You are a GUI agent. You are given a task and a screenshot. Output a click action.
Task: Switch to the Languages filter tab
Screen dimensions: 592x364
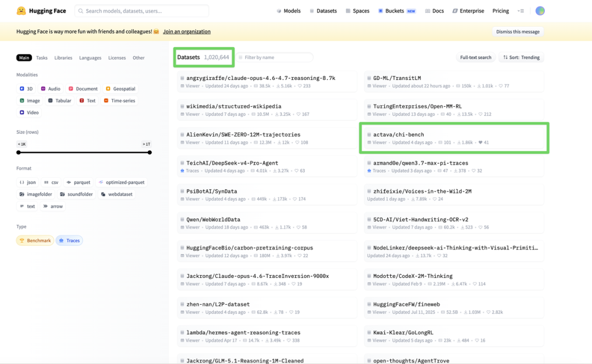click(90, 58)
